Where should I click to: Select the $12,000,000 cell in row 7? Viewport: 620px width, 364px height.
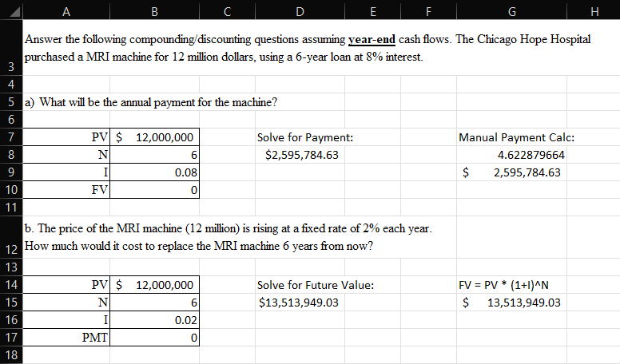pyautogui.click(x=155, y=137)
